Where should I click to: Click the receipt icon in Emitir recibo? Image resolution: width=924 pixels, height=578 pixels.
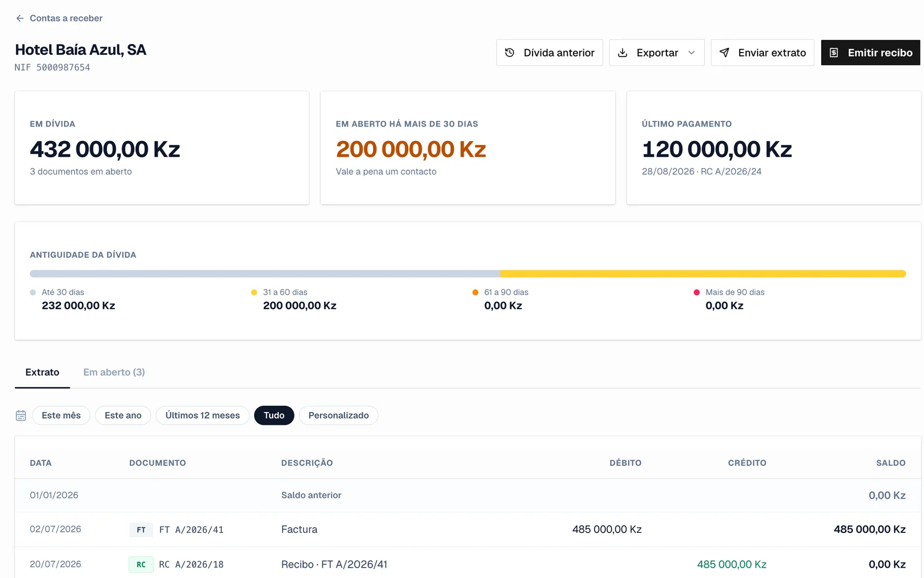click(834, 53)
